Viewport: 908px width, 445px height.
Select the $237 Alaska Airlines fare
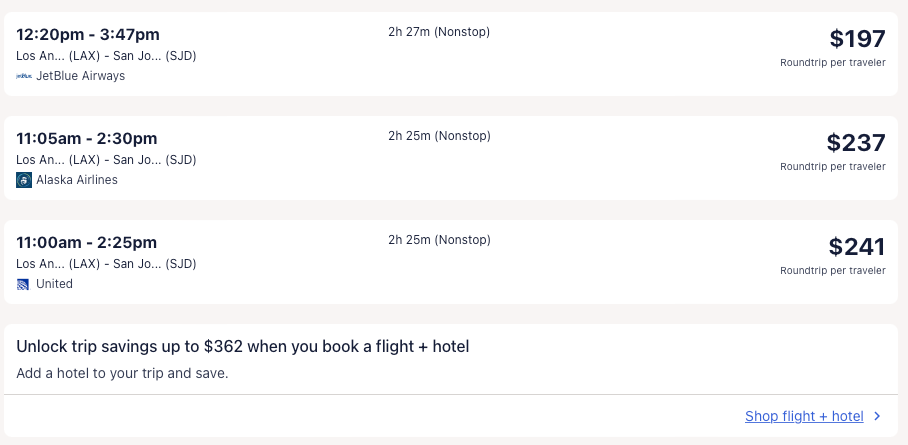point(855,143)
